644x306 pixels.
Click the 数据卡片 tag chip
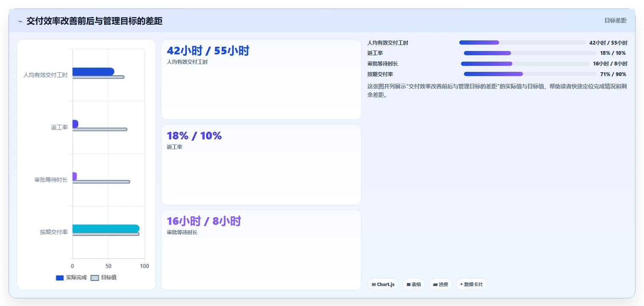click(x=471, y=284)
